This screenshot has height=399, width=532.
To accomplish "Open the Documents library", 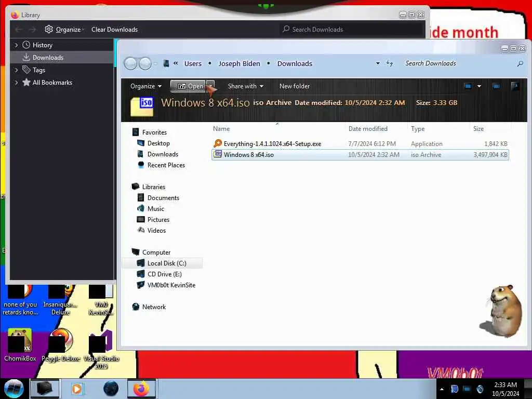I will coord(163,198).
